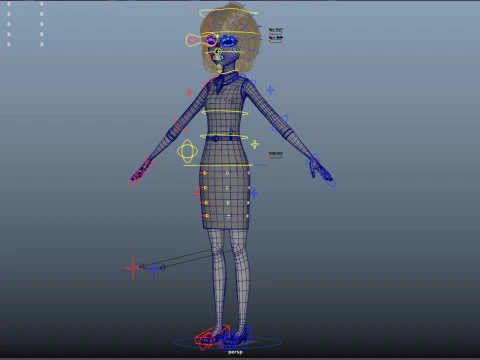Select the chin control below the mouth
This screenshot has width=480, height=360.
(219, 66)
